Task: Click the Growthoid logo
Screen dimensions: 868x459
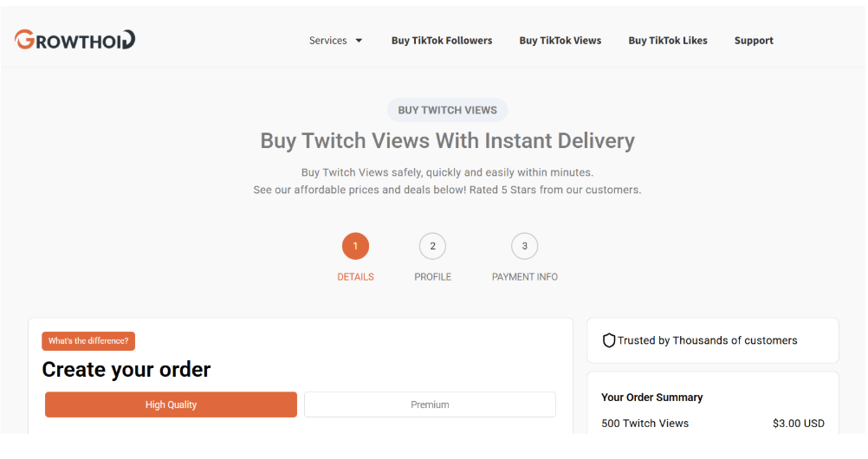Action: tap(74, 40)
